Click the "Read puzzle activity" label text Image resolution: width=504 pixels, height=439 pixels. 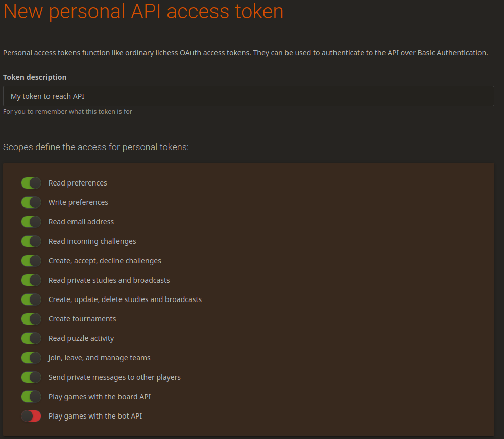(81, 338)
